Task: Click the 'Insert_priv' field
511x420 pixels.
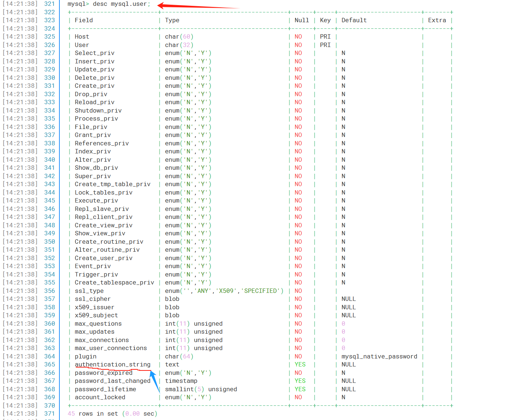Action: point(95,62)
